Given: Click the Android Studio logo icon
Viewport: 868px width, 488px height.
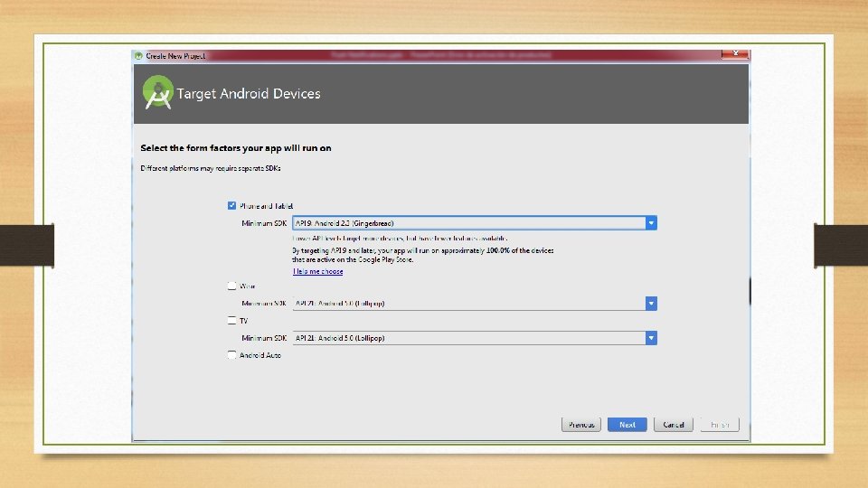Looking at the screenshot, I should (x=158, y=92).
